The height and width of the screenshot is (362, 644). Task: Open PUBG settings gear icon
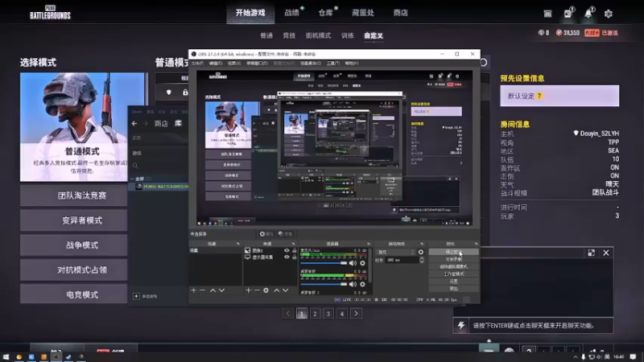pyautogui.click(x=609, y=14)
